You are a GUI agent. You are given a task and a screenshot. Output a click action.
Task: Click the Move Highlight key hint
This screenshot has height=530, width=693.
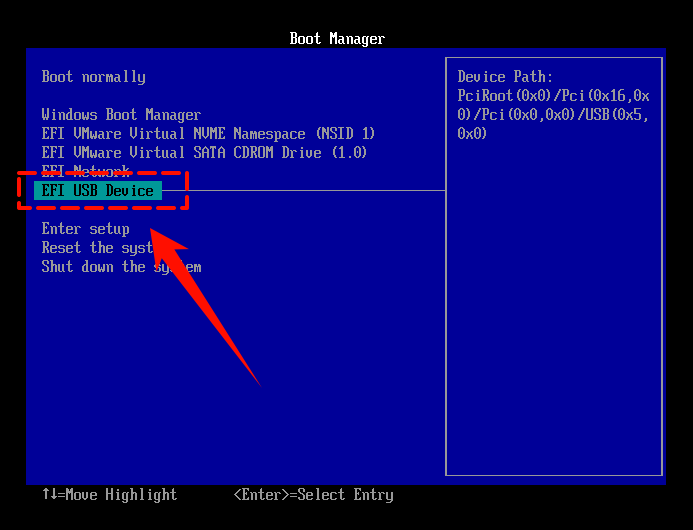(x=118, y=495)
